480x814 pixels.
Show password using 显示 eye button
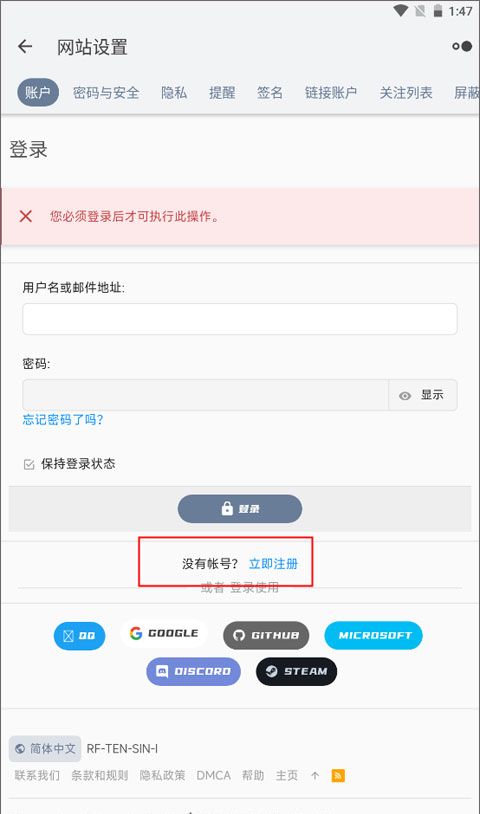click(x=423, y=395)
